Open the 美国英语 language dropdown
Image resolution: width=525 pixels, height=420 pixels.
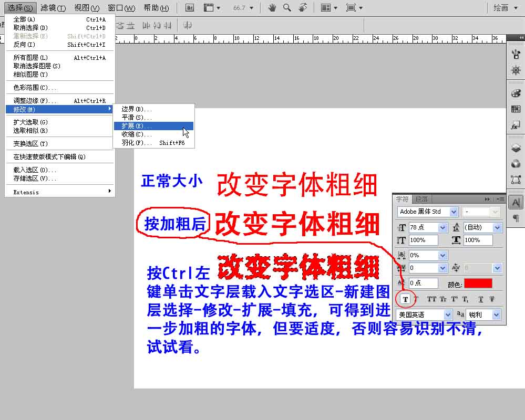(448, 314)
